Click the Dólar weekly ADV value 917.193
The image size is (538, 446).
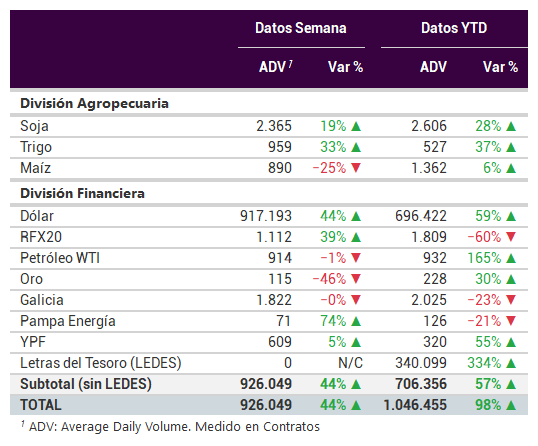pos(266,216)
